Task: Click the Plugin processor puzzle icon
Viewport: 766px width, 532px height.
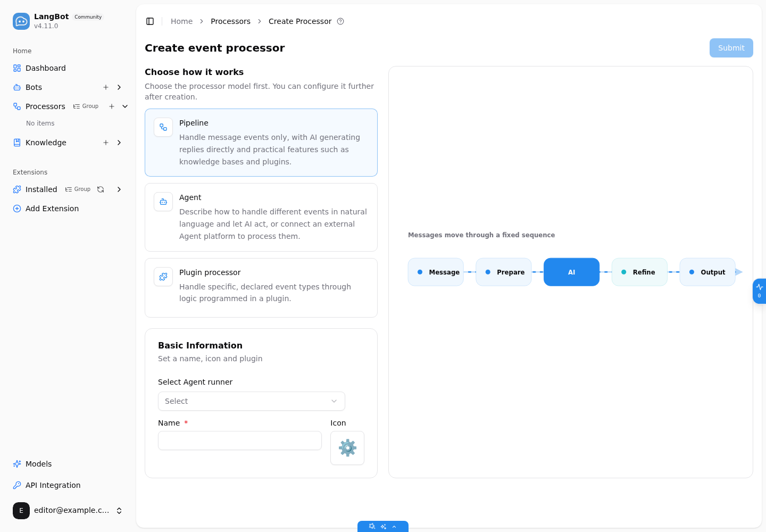Action: pos(163,277)
